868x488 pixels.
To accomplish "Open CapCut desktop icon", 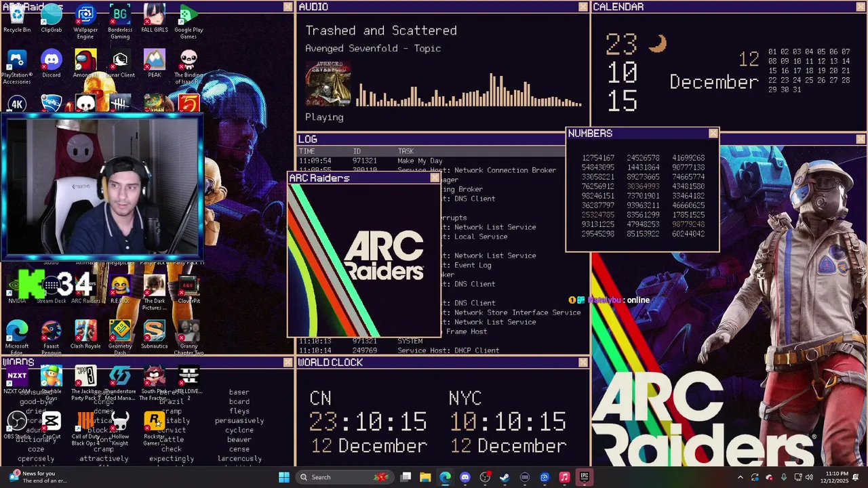I will point(52,426).
